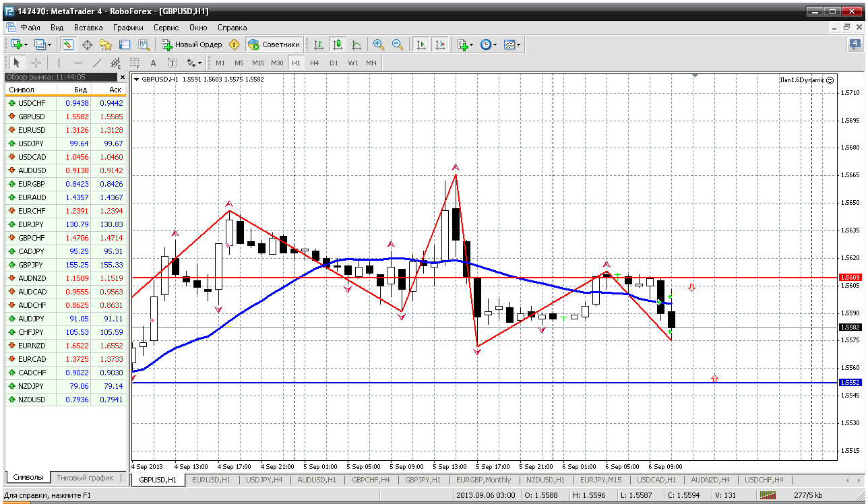The image size is (868, 504).
Task: Select the Text Label tool
Action: (x=172, y=63)
